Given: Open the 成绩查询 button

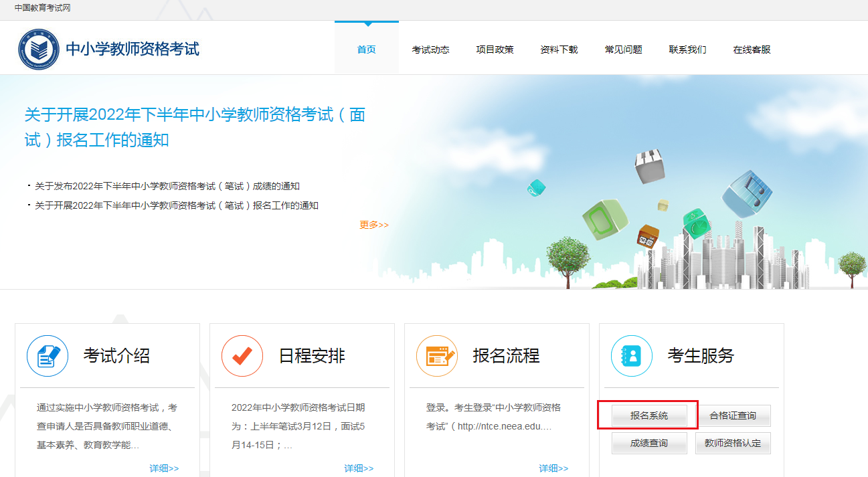Looking at the screenshot, I should click(649, 443).
